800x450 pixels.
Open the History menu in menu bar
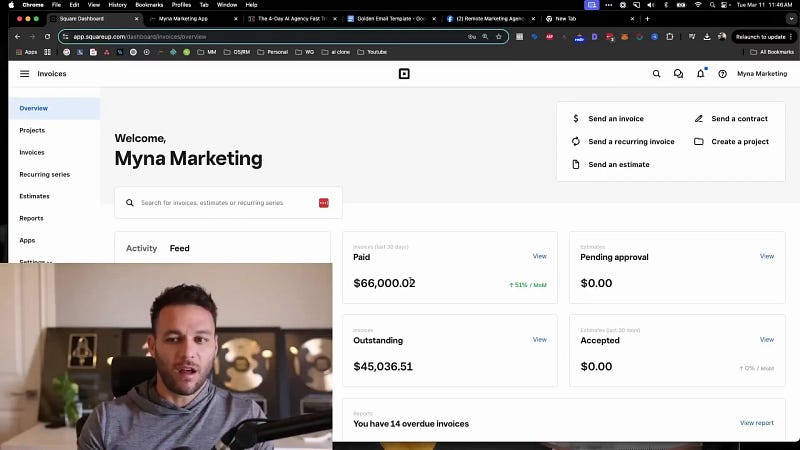117,5
